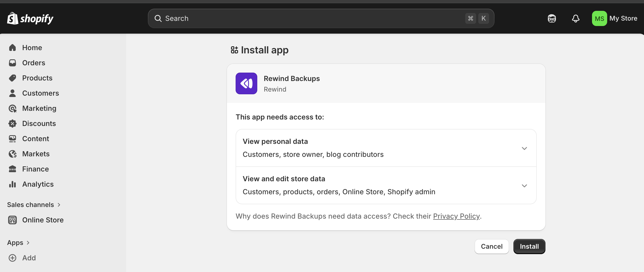Screen dimensions: 644x272
Task: Open the notifications bell
Action: 575,18
